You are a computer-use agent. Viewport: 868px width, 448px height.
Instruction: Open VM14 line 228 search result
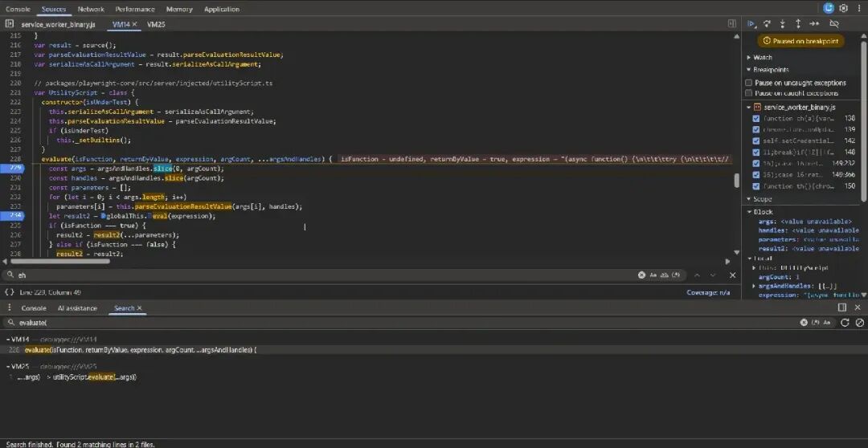point(434,349)
